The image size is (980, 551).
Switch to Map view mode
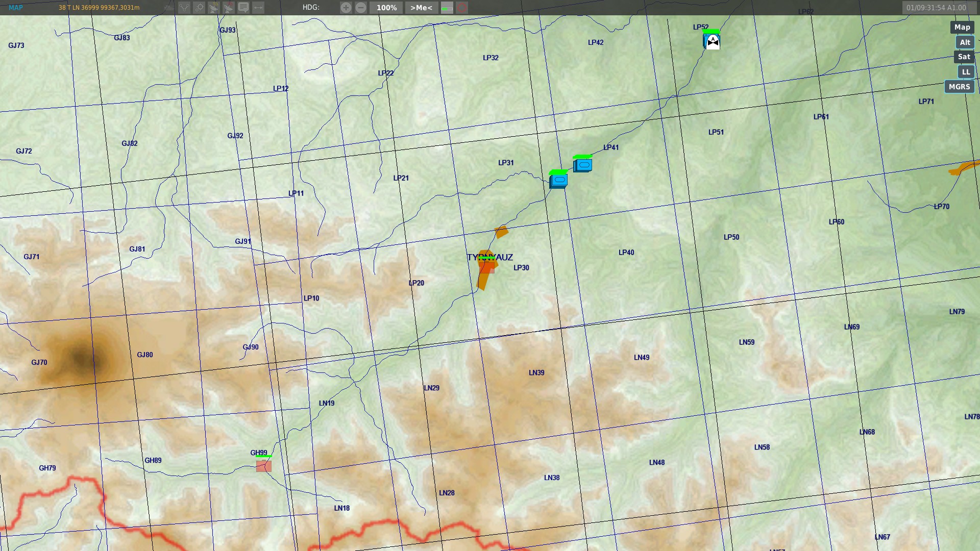(962, 28)
